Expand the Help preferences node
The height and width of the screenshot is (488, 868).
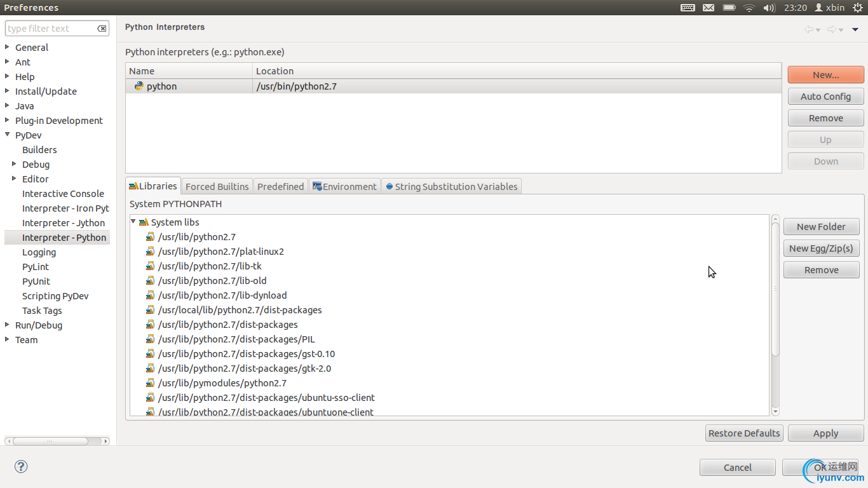[x=7, y=76]
